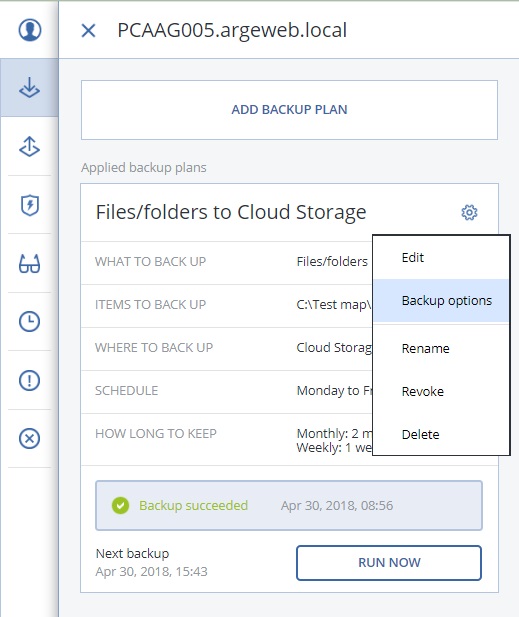Screen dimensions: 519x617
Task: Open the Backup succeeded status bar
Action: tap(289, 505)
